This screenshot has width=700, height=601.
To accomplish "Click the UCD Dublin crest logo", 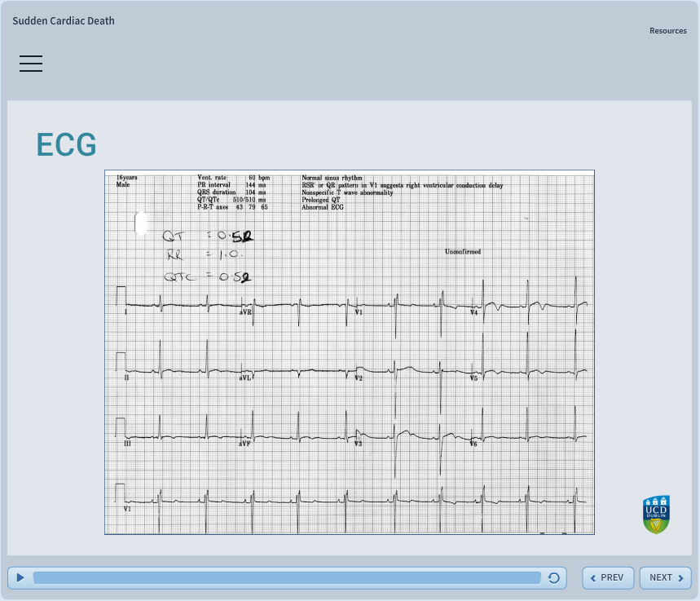I will 656,515.
